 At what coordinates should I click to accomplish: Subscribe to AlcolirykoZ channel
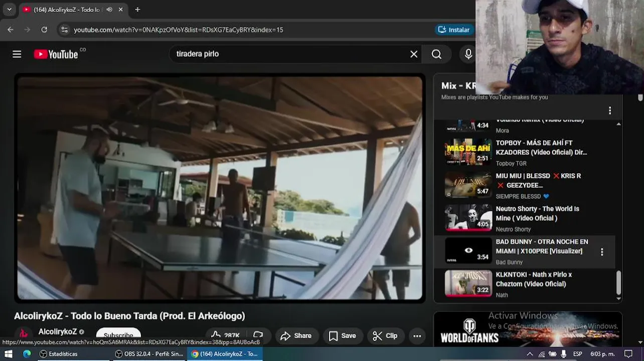click(118, 335)
